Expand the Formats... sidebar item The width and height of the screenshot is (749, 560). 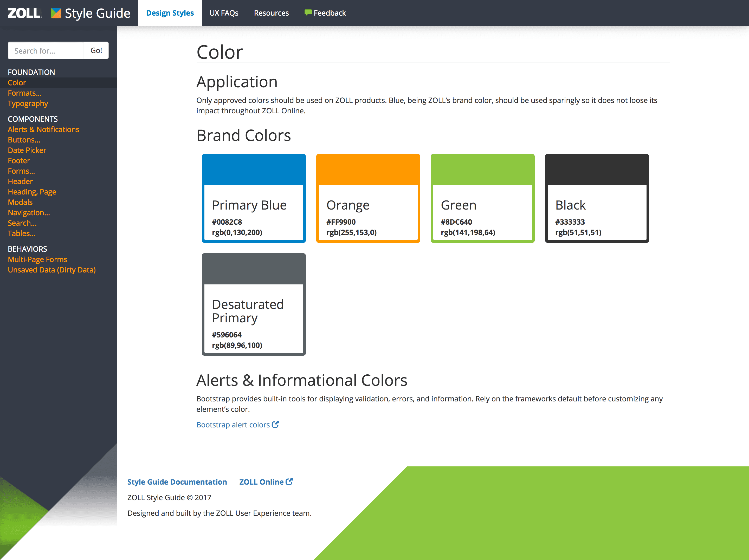25,93
